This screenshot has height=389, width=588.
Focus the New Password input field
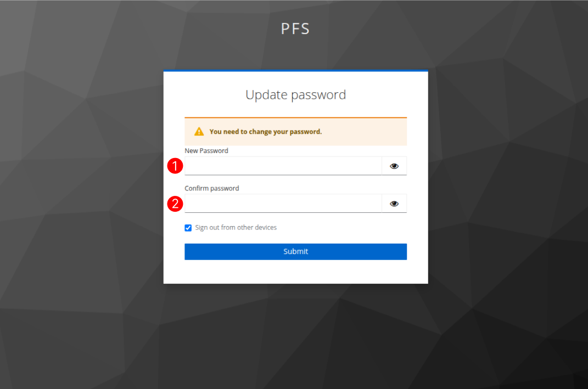tap(283, 166)
